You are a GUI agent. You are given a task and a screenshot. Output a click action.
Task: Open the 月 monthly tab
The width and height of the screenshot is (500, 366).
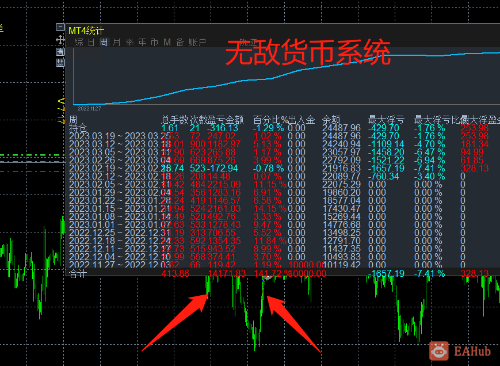click(x=116, y=42)
